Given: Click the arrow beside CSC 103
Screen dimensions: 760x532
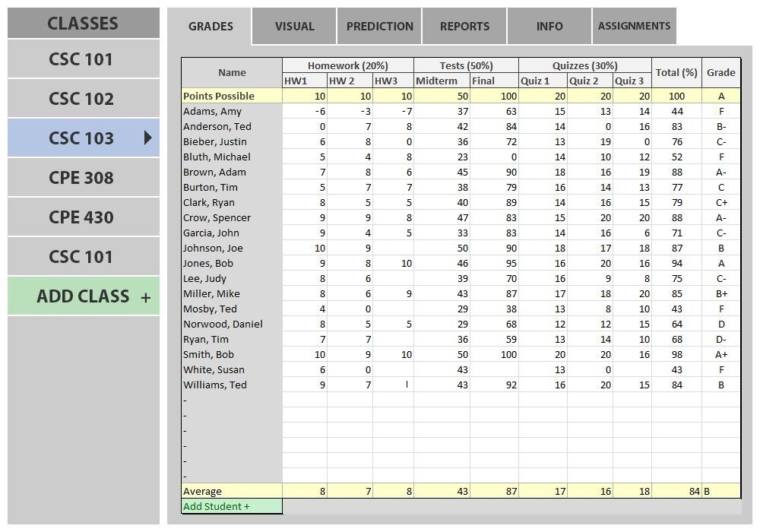Looking at the screenshot, I should [147, 138].
